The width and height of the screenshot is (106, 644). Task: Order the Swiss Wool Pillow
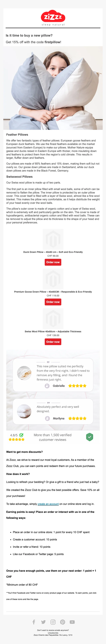pos(53,342)
